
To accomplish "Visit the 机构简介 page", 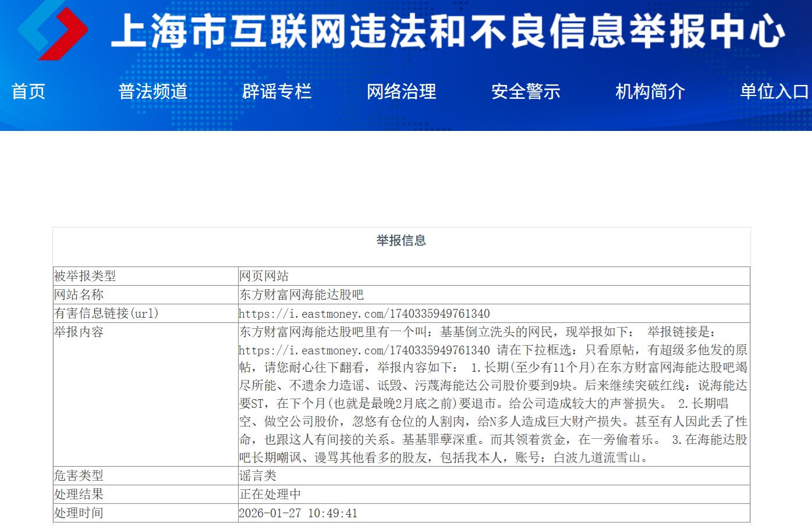I will pos(650,91).
